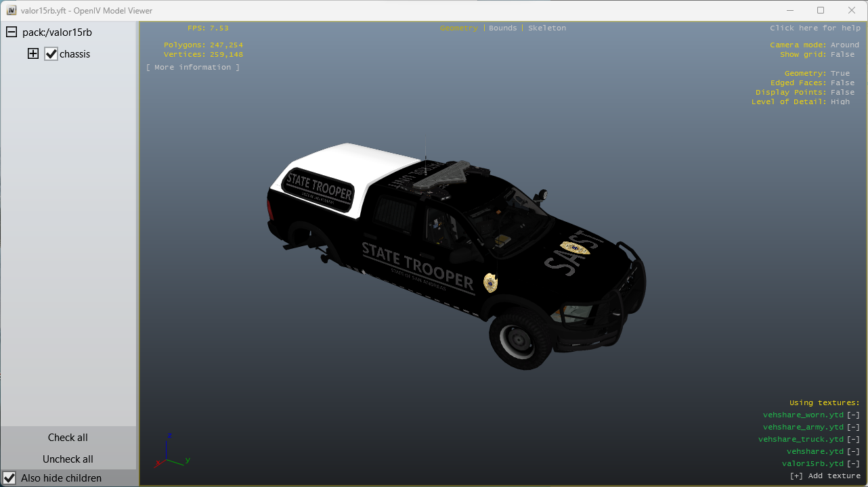Screen dimensions: 868x487
Task: Remove the vehshare_truck.ytd texture
Action: pos(853,440)
